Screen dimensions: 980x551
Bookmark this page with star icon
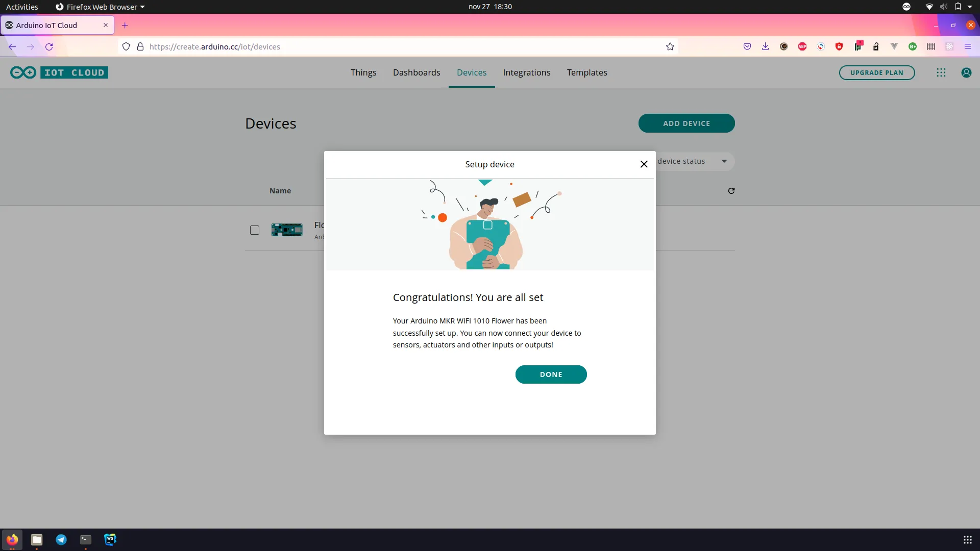670,46
